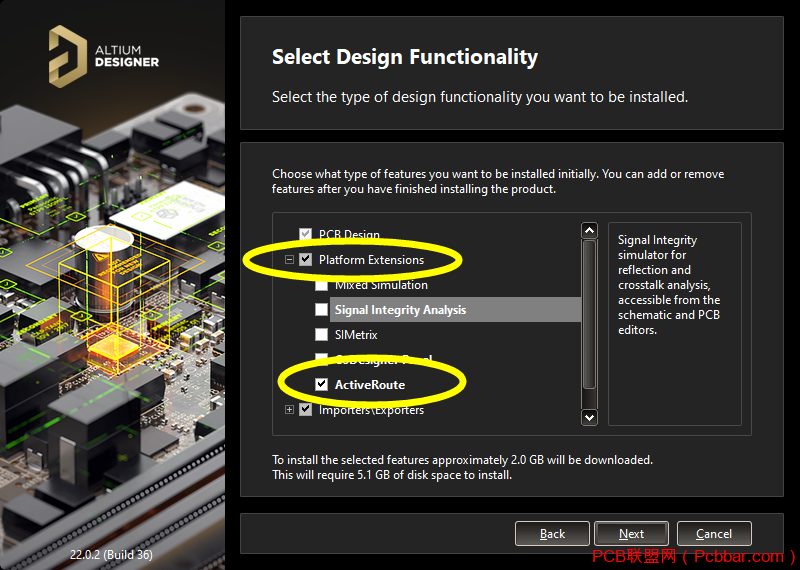Click the feature list scroll up arrow
The image size is (800, 570).
click(x=589, y=230)
